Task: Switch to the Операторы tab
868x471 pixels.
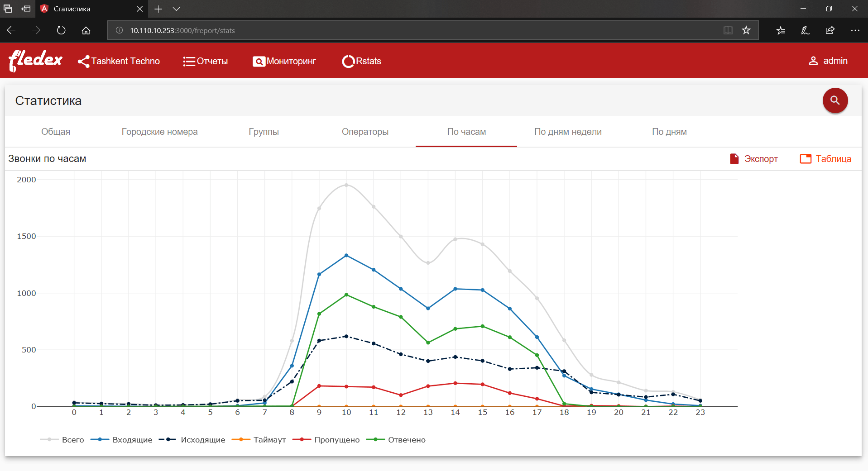Action: point(365,132)
